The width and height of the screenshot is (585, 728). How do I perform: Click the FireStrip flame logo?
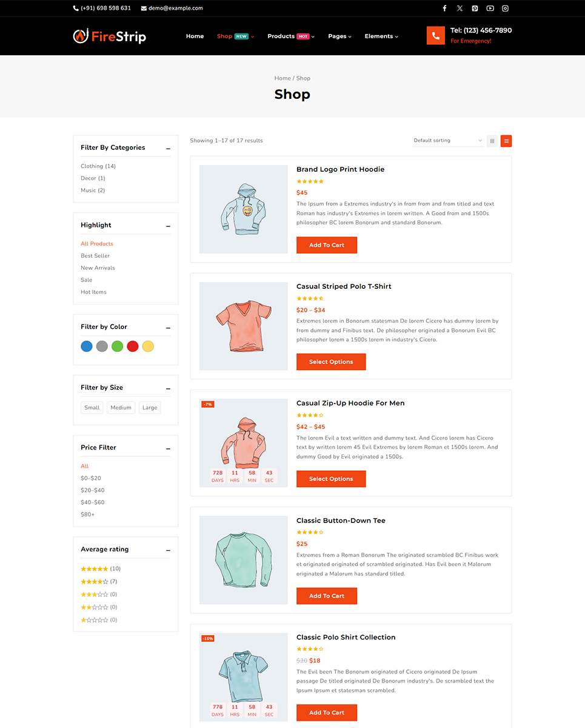(x=81, y=36)
